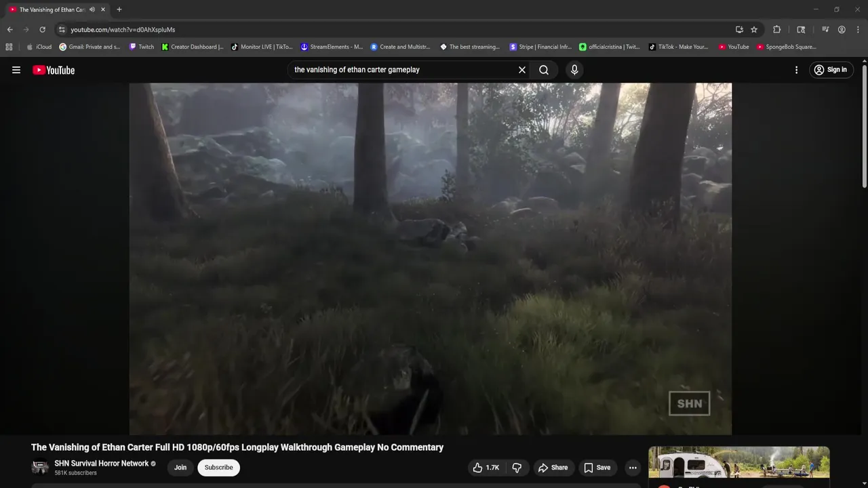Go to the YouTube home logo
Image resolution: width=868 pixels, height=488 pixels.
54,70
